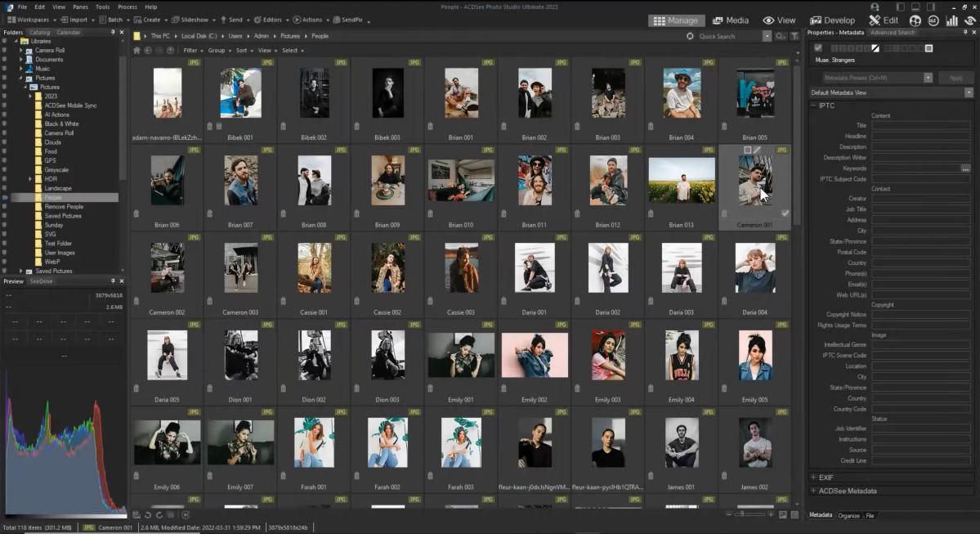The image size is (980, 534).
Task: Open the 365 mode icon
Action: (x=933, y=20)
